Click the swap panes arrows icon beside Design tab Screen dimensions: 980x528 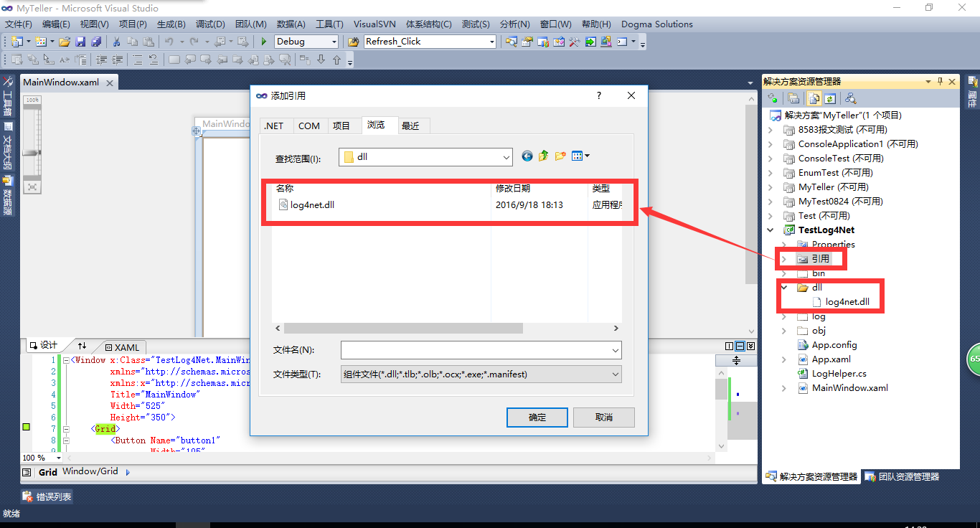[x=83, y=346]
